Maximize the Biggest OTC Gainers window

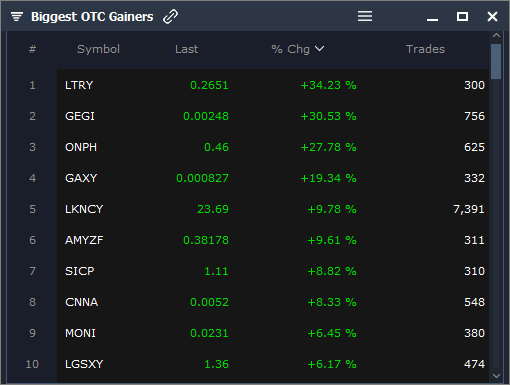tap(462, 16)
